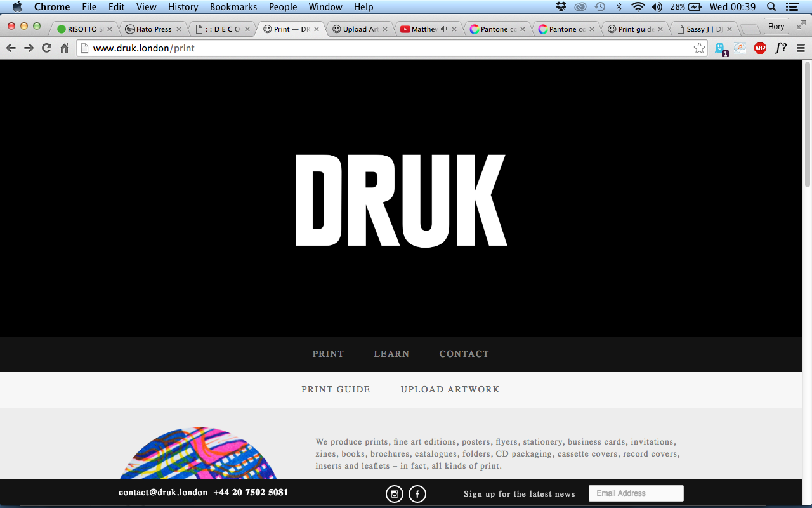Open the f? font finder extension

tap(780, 48)
